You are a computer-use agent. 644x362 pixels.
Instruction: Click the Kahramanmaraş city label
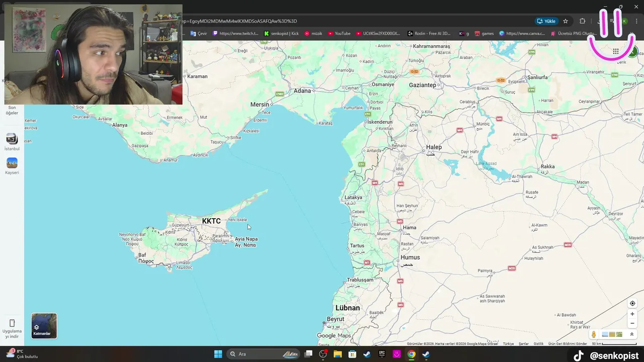(x=432, y=46)
